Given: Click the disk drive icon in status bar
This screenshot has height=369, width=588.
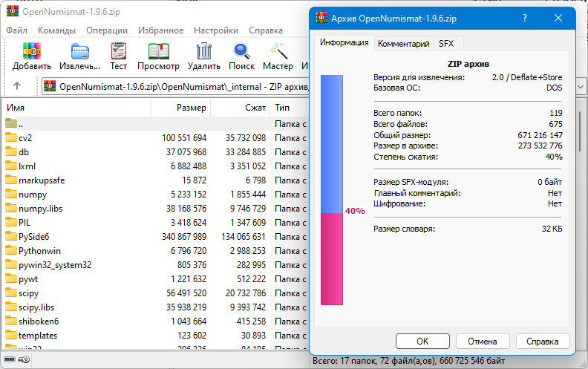Looking at the screenshot, I should [10, 359].
